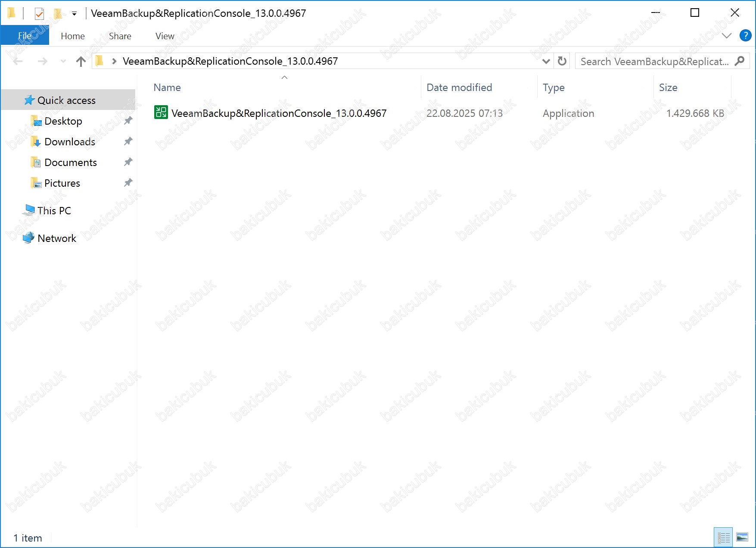The image size is (756, 548).
Task: Click the Network globe icon
Action: (x=29, y=238)
